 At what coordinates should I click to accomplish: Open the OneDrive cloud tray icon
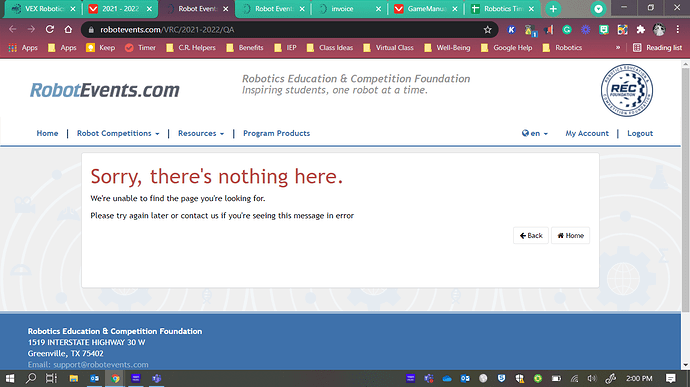click(x=447, y=378)
